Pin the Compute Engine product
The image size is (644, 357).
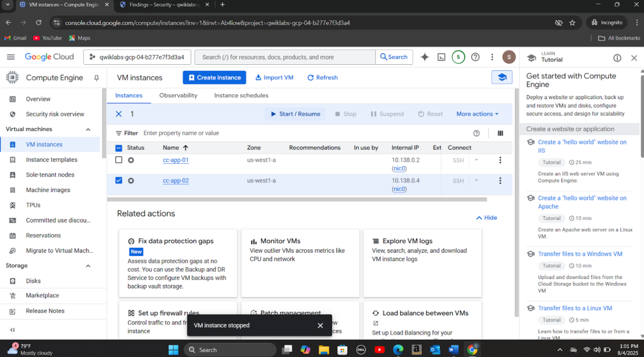pos(96,78)
